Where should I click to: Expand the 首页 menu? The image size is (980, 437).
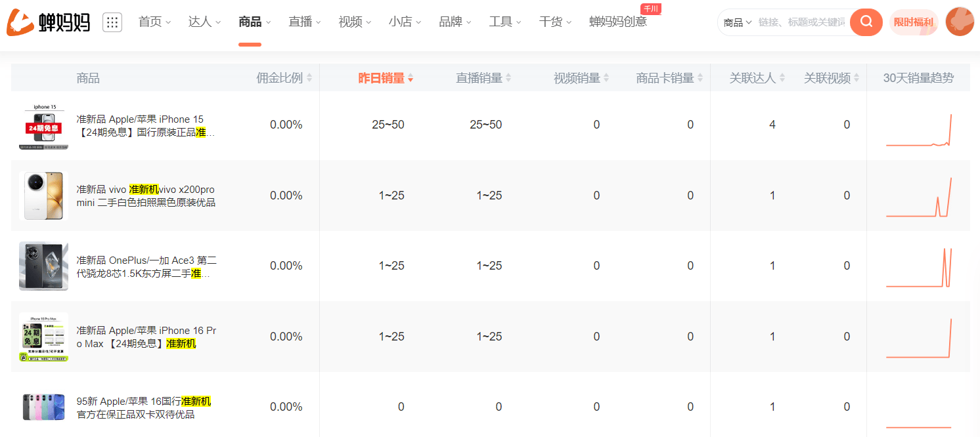point(154,22)
